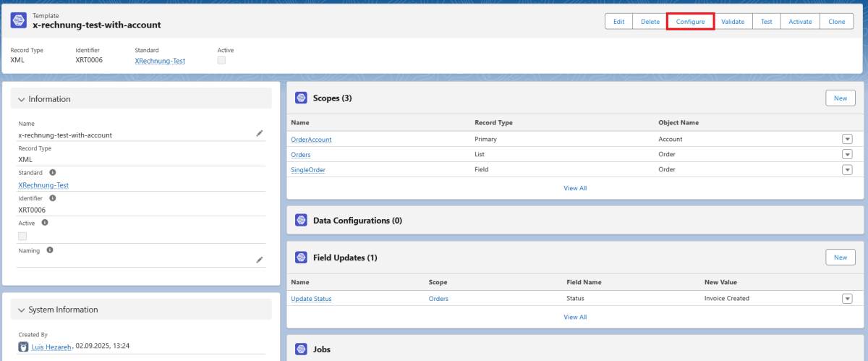Edit the Naming field via pencil icon

click(260, 260)
